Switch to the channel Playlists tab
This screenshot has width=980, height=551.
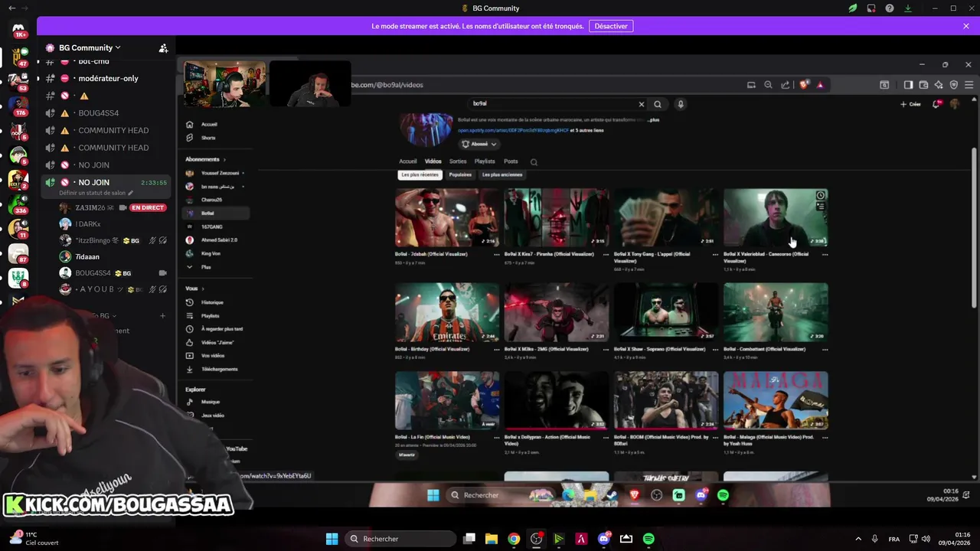[x=485, y=161]
